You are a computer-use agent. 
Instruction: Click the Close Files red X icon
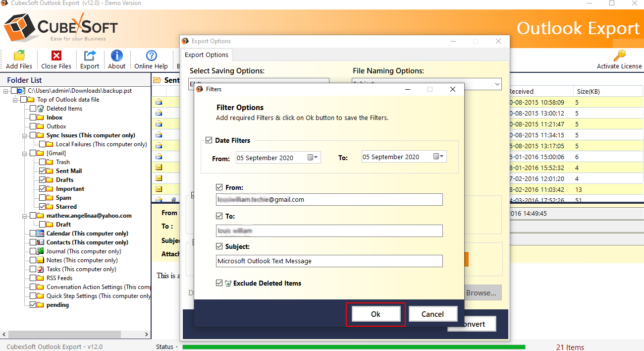[56, 56]
